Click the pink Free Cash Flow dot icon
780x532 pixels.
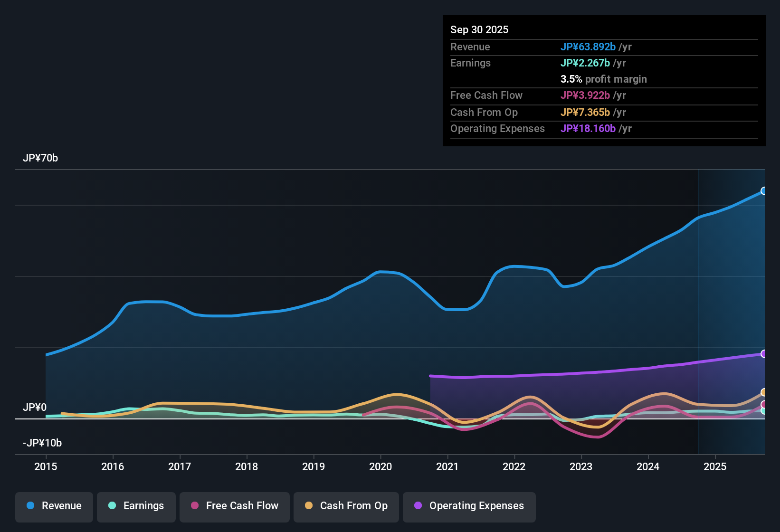point(194,506)
